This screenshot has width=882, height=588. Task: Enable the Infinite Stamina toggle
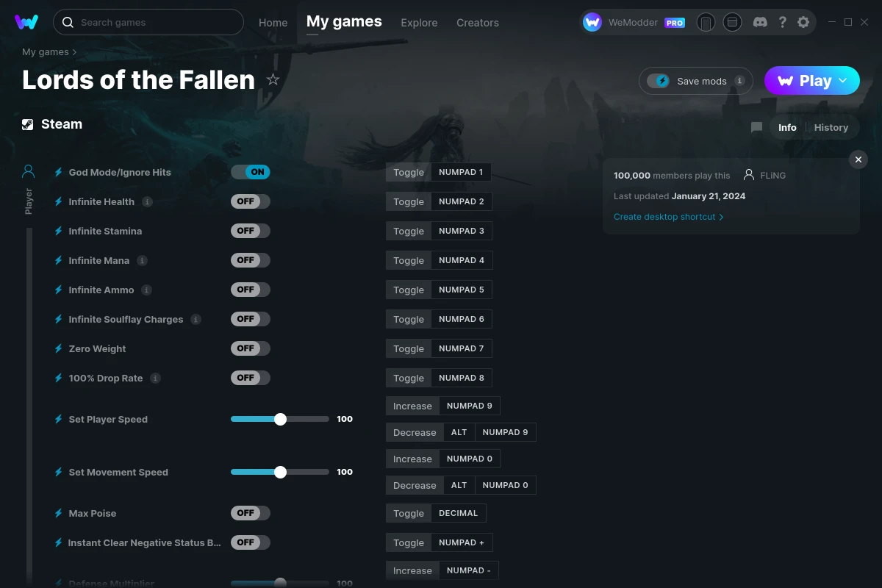(x=251, y=231)
